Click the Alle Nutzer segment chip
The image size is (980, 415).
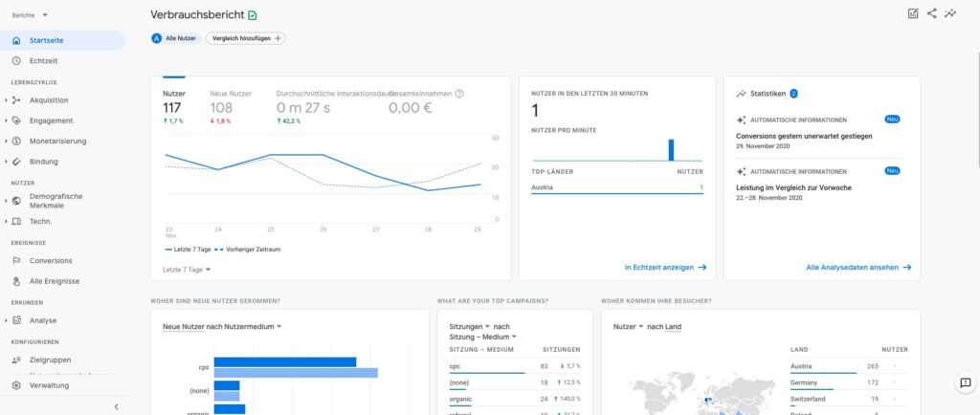click(x=175, y=38)
